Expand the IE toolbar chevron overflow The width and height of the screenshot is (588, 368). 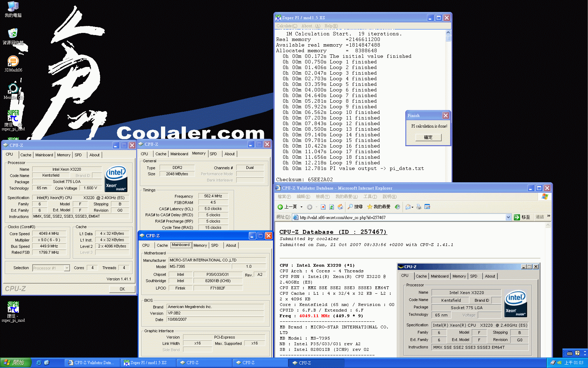548,216
